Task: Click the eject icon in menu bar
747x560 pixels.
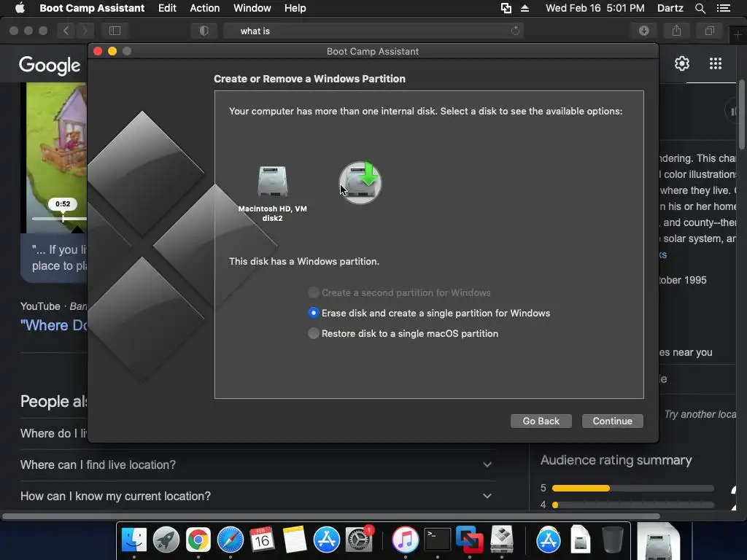Action: tap(525, 8)
